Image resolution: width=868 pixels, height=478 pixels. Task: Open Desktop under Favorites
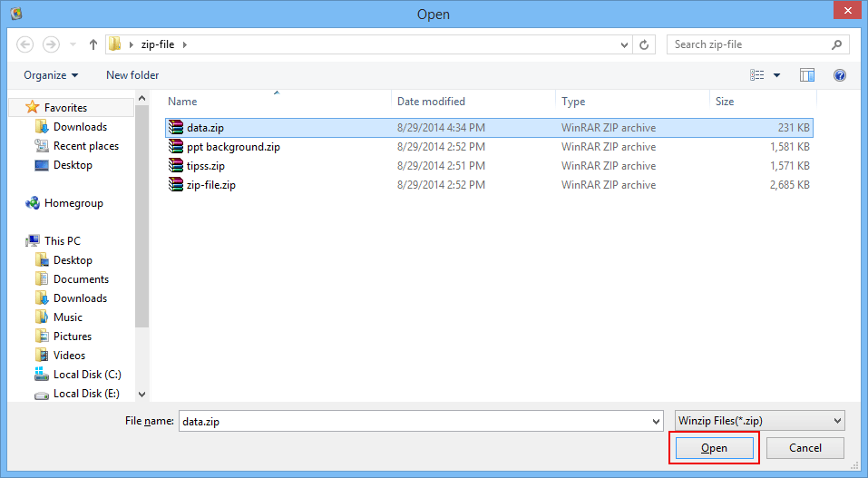(x=73, y=165)
